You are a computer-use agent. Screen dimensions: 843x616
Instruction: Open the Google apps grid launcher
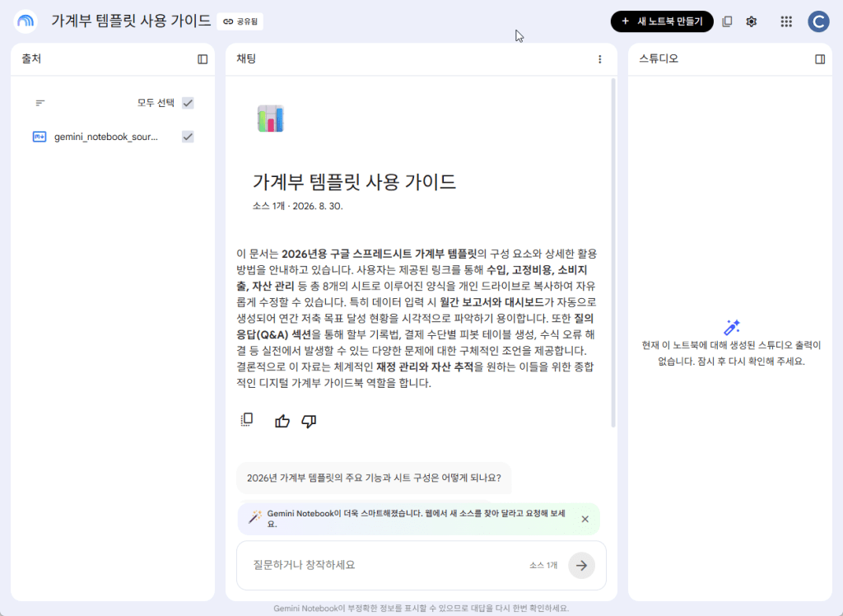(x=786, y=21)
